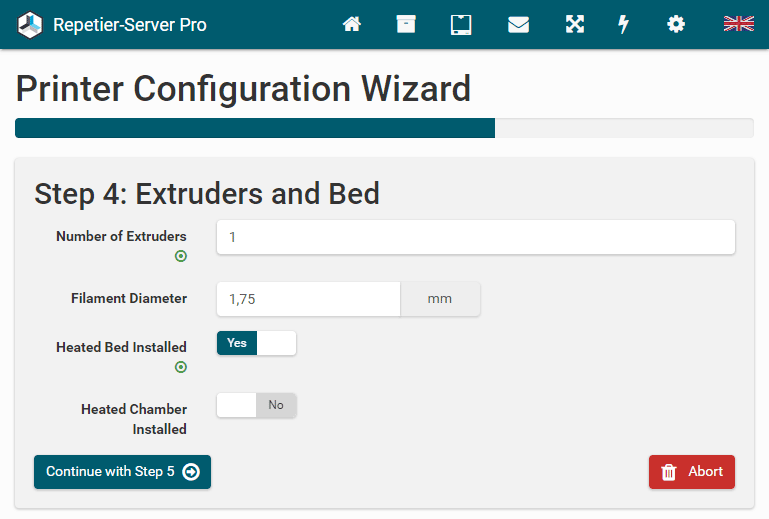Image resolution: width=769 pixels, height=519 pixels.
Task: Click the mm unit label
Action: (x=440, y=298)
